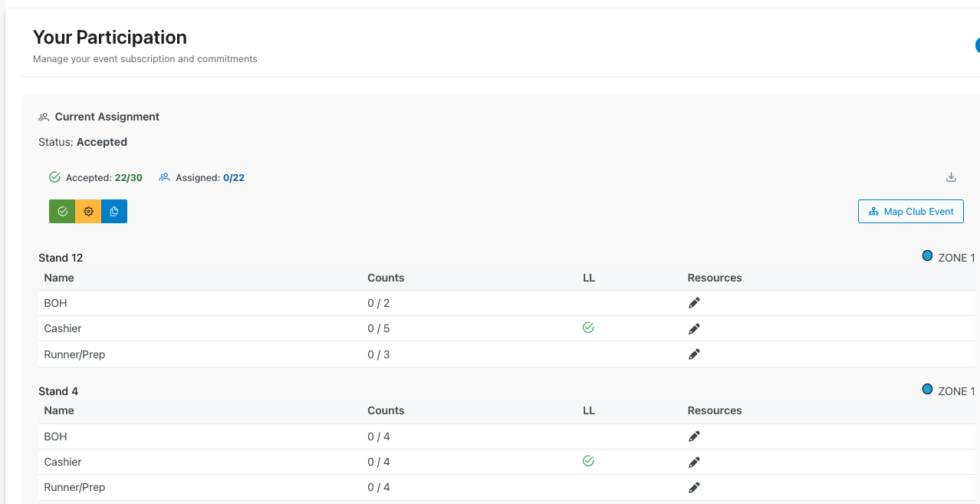Click the Stand 4 heading

coord(58,391)
